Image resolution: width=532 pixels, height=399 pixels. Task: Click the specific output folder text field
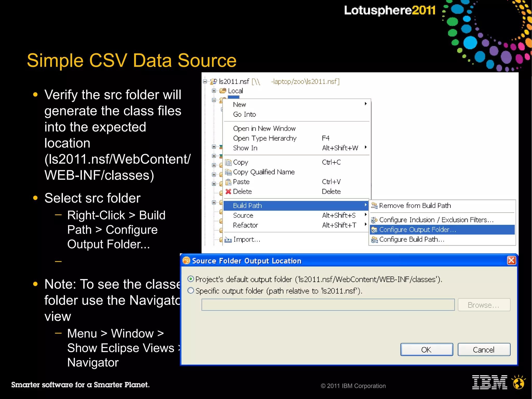tap(328, 305)
